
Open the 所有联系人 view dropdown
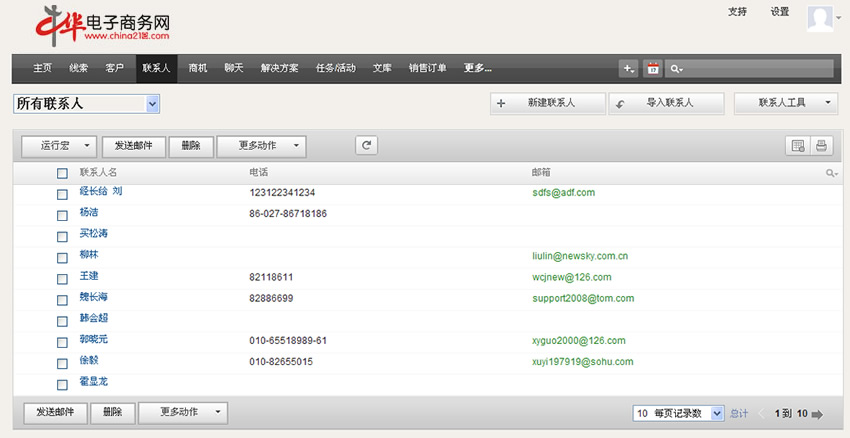(87, 103)
